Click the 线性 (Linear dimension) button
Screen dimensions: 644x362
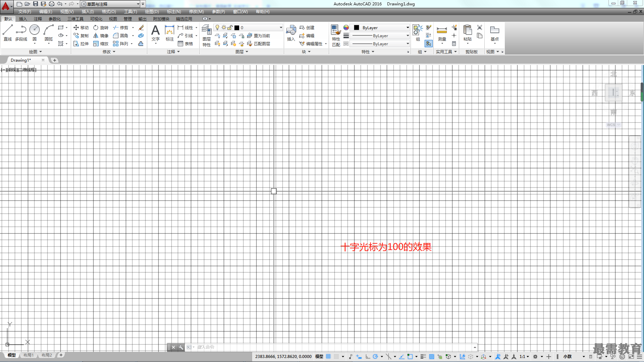point(185,27)
